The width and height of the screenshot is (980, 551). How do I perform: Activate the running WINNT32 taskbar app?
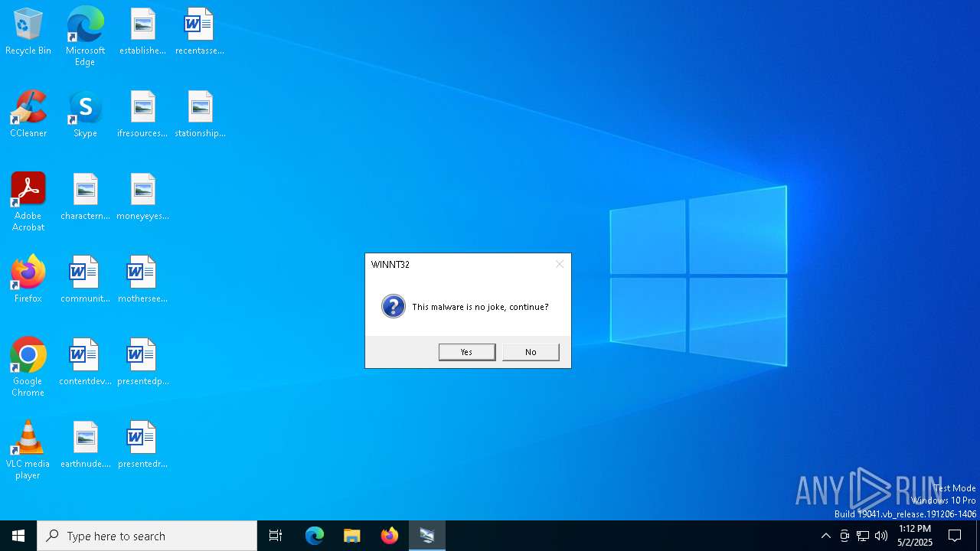point(427,536)
